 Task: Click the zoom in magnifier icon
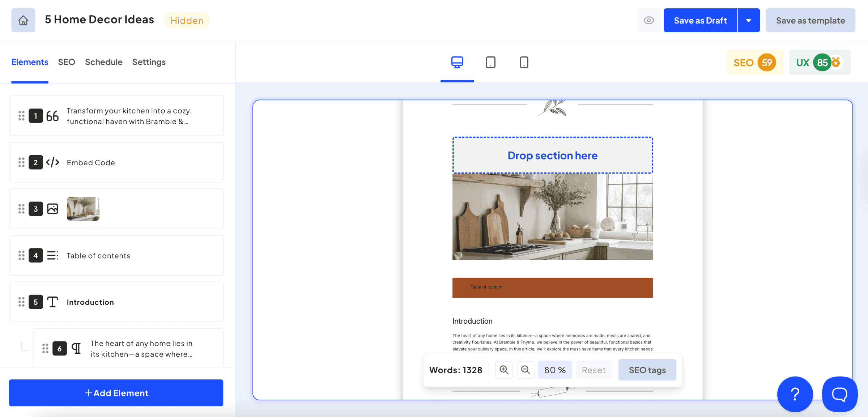click(504, 370)
